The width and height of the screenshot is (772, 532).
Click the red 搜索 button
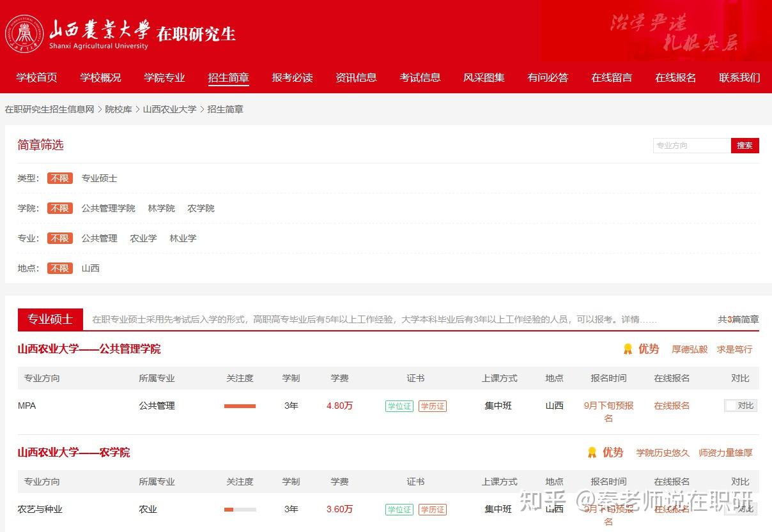pos(745,146)
